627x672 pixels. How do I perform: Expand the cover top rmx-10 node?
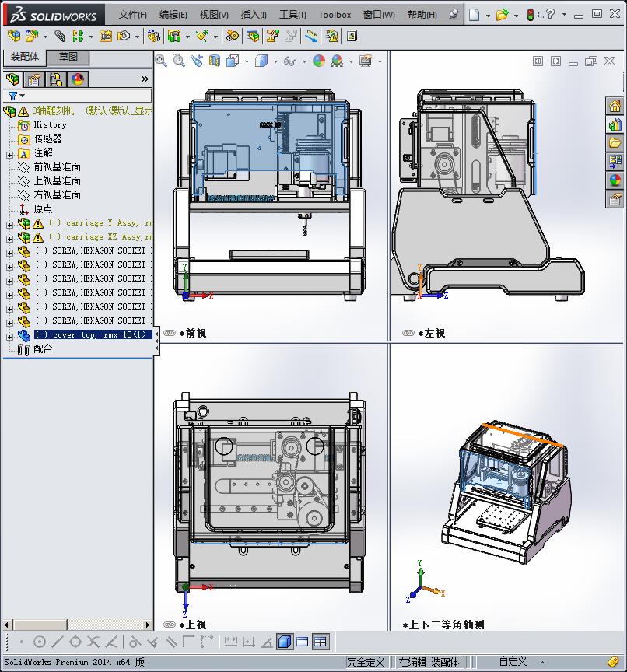(x=9, y=337)
